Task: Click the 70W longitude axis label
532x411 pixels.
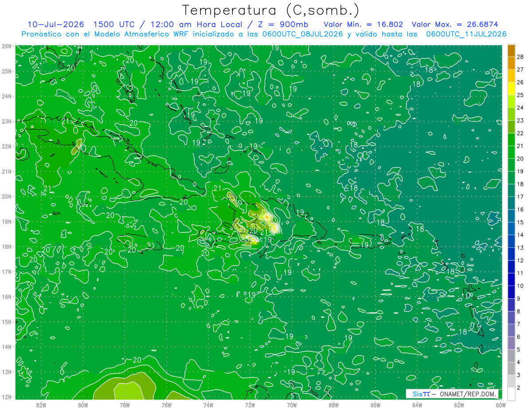Action: 292,405
